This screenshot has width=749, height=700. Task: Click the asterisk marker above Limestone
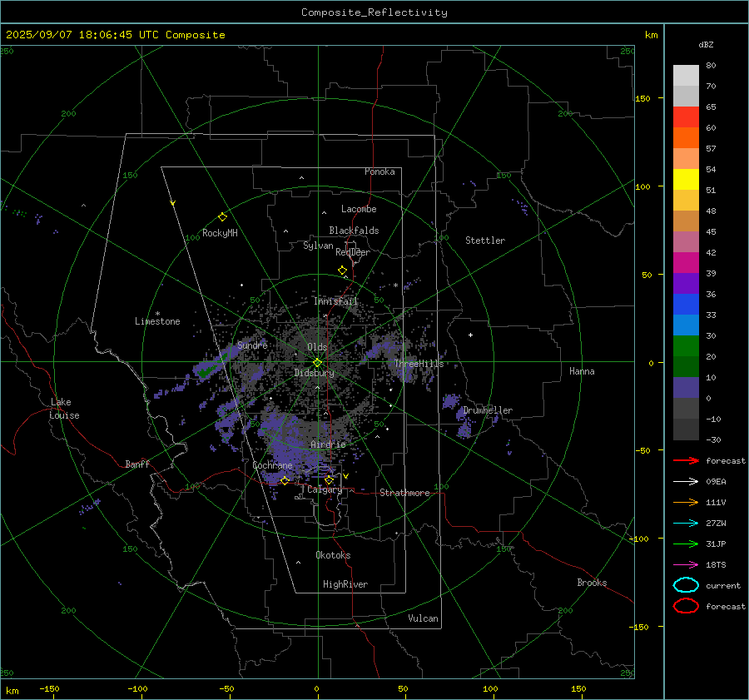pos(157,314)
